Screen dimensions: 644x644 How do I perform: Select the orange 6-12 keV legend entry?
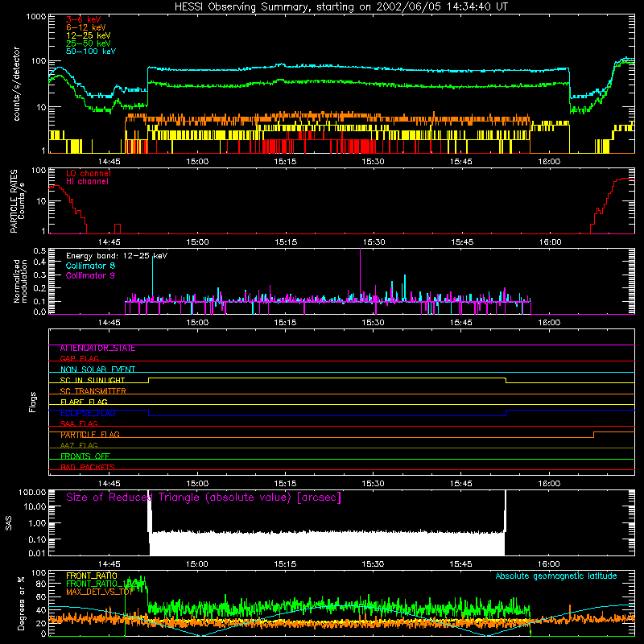pos(86,27)
